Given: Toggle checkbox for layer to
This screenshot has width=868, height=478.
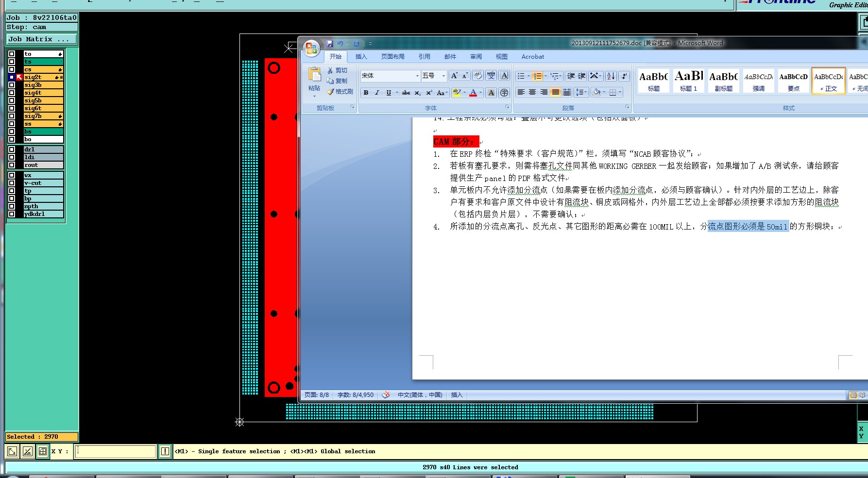Looking at the screenshot, I should pyautogui.click(x=12, y=54).
